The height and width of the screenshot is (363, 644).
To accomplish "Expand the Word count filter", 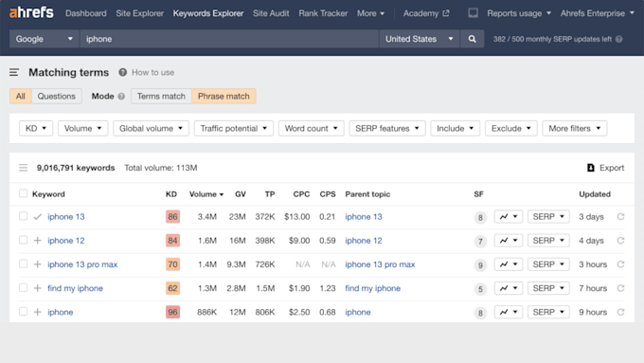I will (x=311, y=128).
